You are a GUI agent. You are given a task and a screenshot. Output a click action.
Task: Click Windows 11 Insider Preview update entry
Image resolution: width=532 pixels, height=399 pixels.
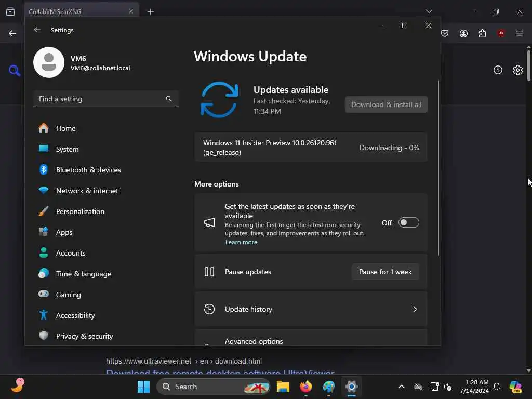click(x=311, y=147)
